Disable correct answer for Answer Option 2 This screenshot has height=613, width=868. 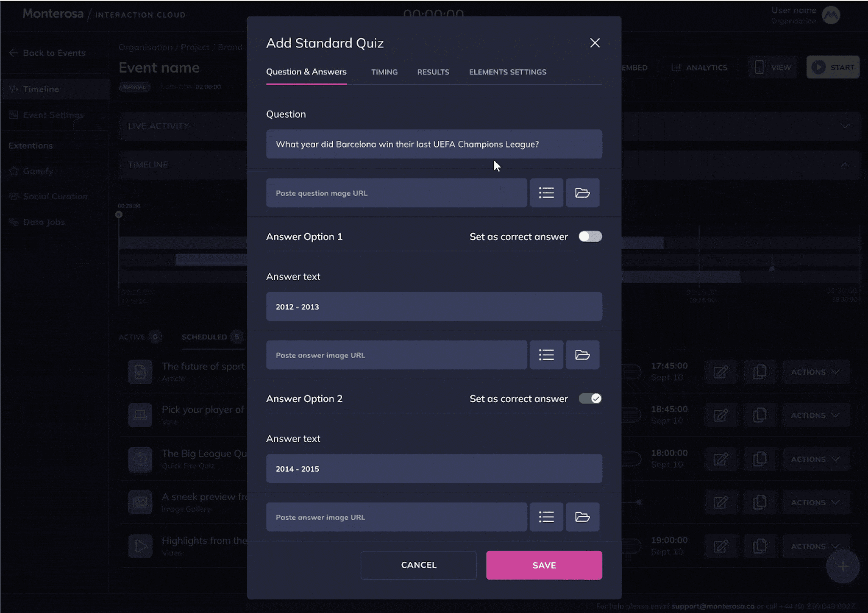click(x=590, y=398)
